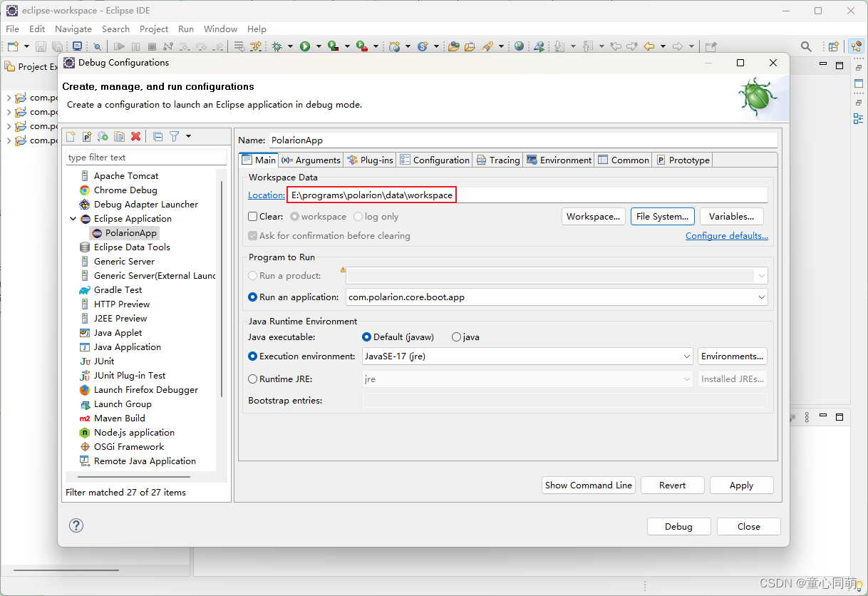The image size is (868, 596).
Task: Select the Gradle Test configuration type
Action: click(x=110, y=290)
